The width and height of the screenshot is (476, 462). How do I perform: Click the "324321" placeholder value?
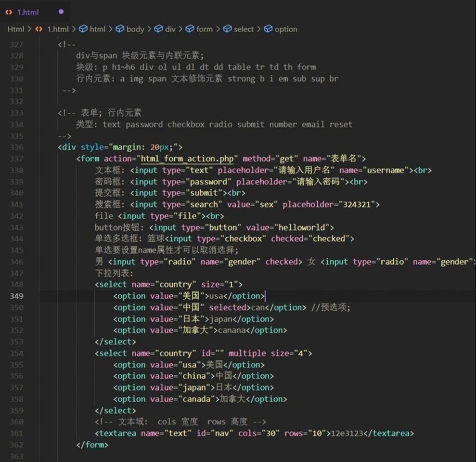click(357, 205)
